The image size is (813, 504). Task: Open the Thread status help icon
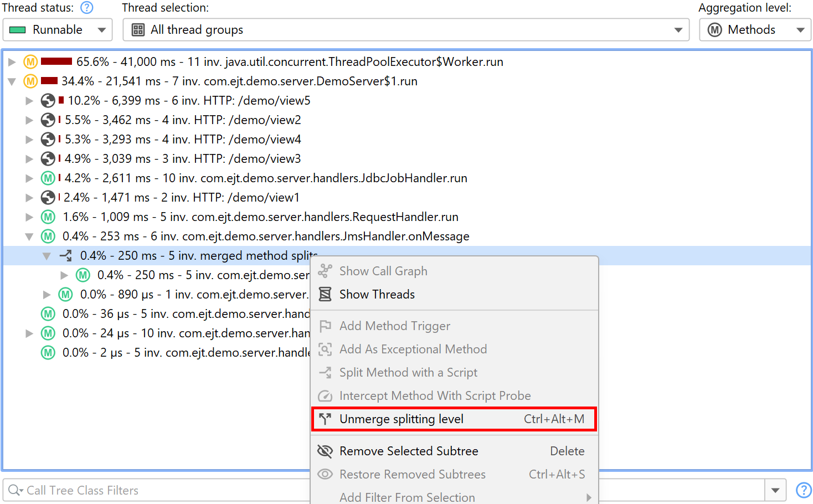[x=87, y=8]
